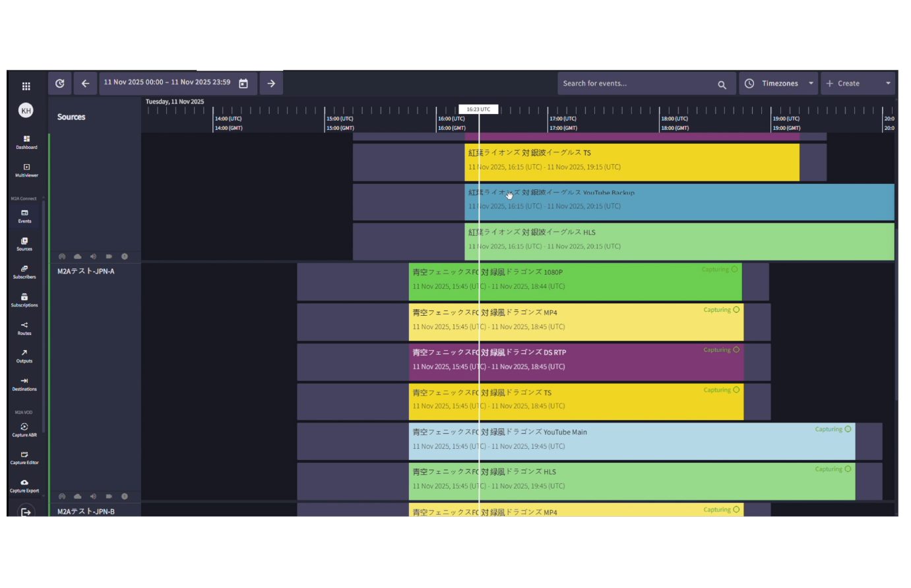Screen dimensions: 911x588
Task: Switch to Routes in the sidebar
Action: (24, 328)
